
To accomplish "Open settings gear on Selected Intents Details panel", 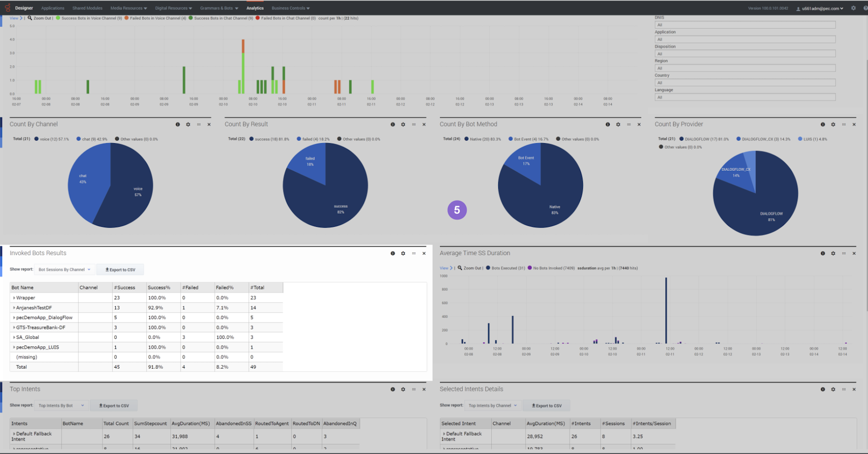I will click(833, 389).
